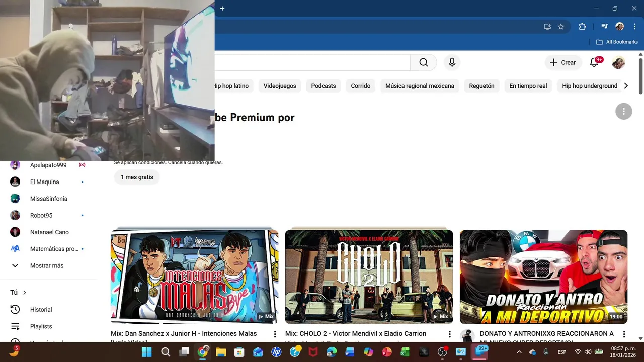Open options for DONATO Y ANTRONIXXG video
This screenshot has width=644, height=362.
(x=624, y=334)
